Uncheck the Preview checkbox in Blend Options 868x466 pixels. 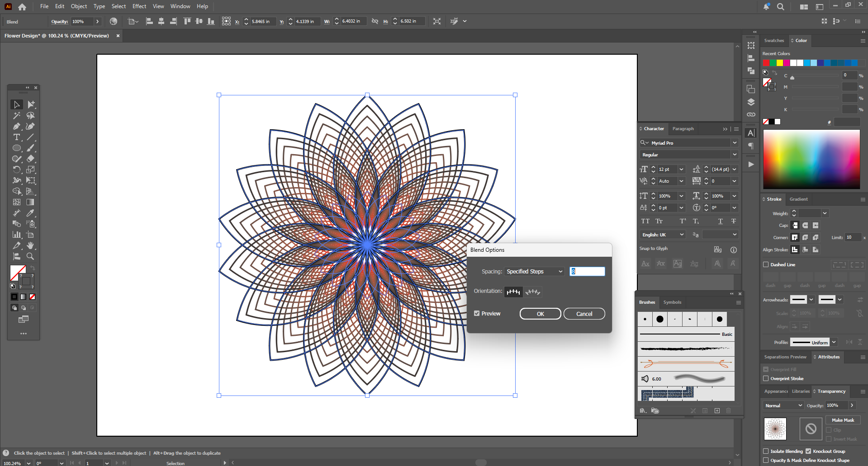[477, 314]
